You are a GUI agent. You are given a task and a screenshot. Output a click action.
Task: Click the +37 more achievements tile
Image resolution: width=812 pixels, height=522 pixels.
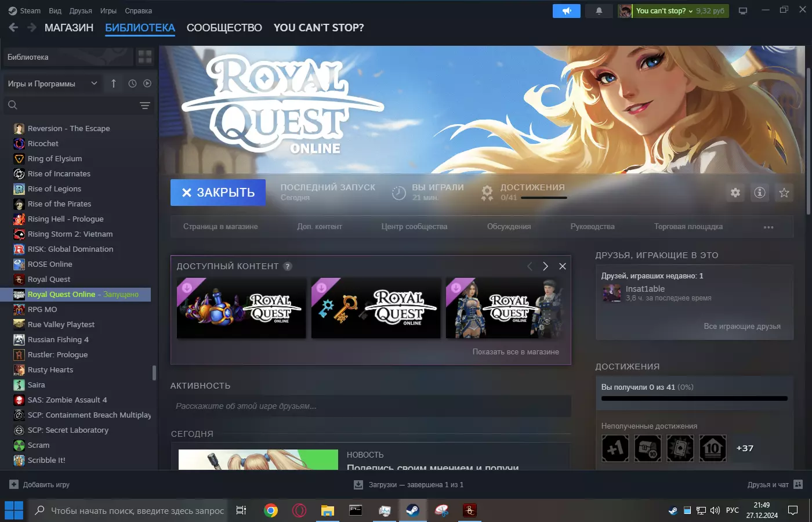coord(745,448)
